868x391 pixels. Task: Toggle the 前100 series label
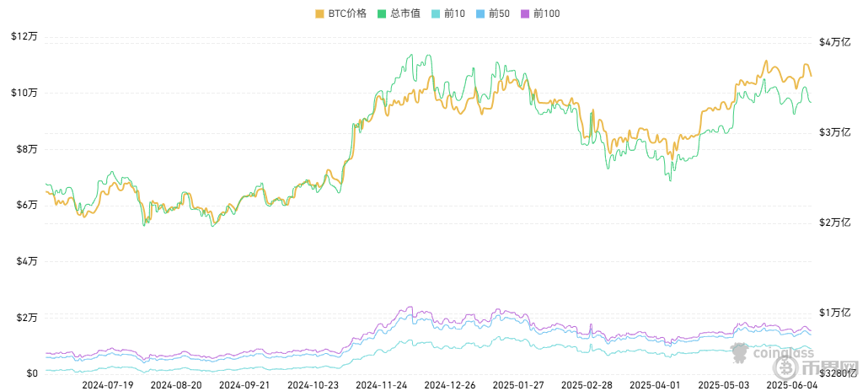click(x=547, y=13)
